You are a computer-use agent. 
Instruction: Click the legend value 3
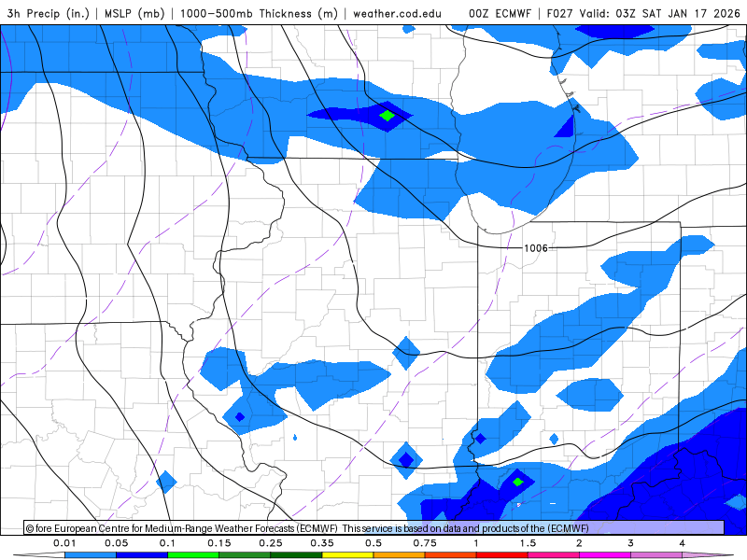point(631,543)
